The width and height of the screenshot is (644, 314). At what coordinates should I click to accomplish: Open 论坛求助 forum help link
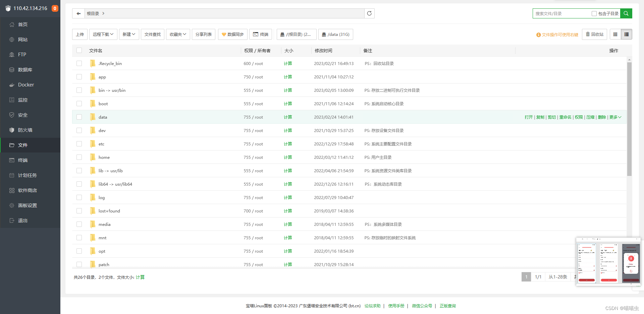click(372, 306)
